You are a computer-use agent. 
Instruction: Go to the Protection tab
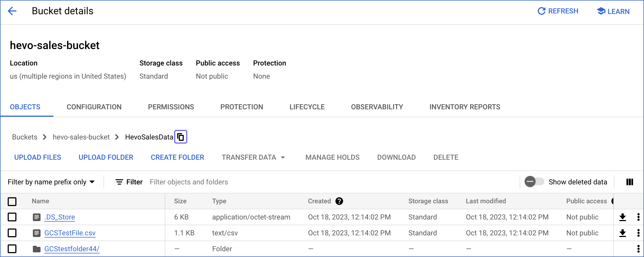coord(242,107)
